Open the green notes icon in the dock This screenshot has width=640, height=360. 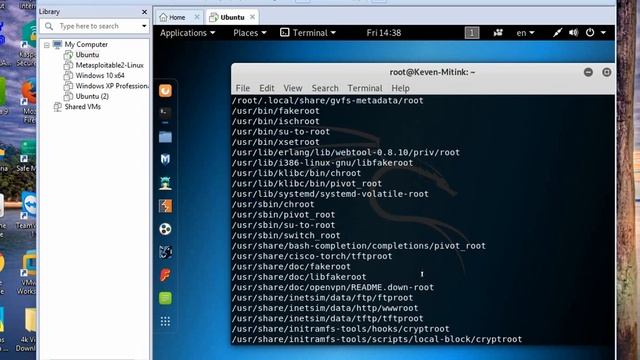point(165,298)
